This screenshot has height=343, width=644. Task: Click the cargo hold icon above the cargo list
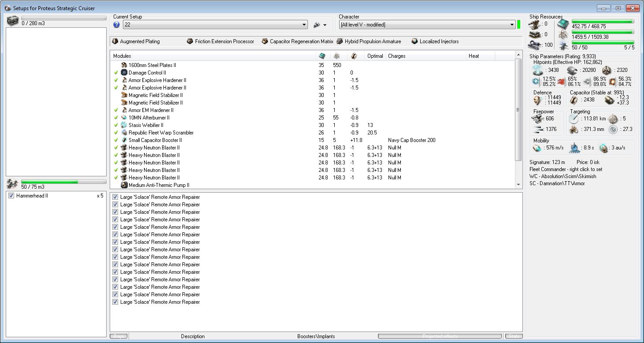tap(13, 20)
